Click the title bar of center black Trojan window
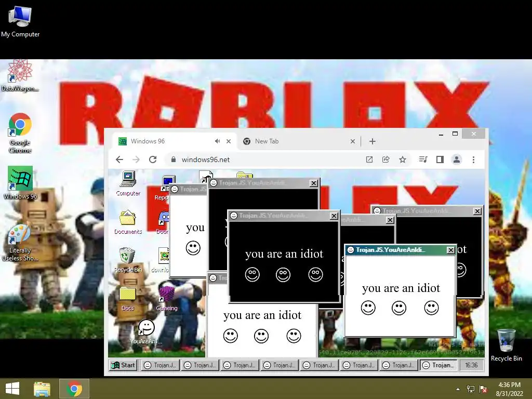This screenshot has width=532, height=399. click(x=284, y=216)
